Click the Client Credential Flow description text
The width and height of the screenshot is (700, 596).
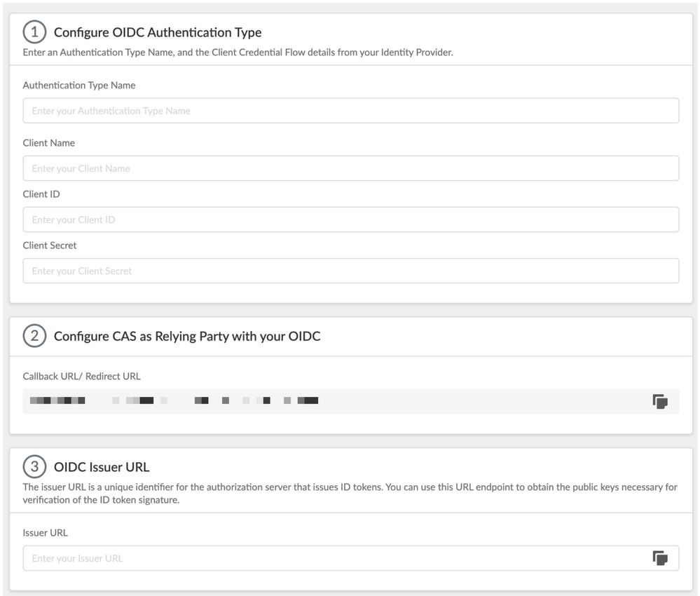pyautogui.click(x=238, y=53)
